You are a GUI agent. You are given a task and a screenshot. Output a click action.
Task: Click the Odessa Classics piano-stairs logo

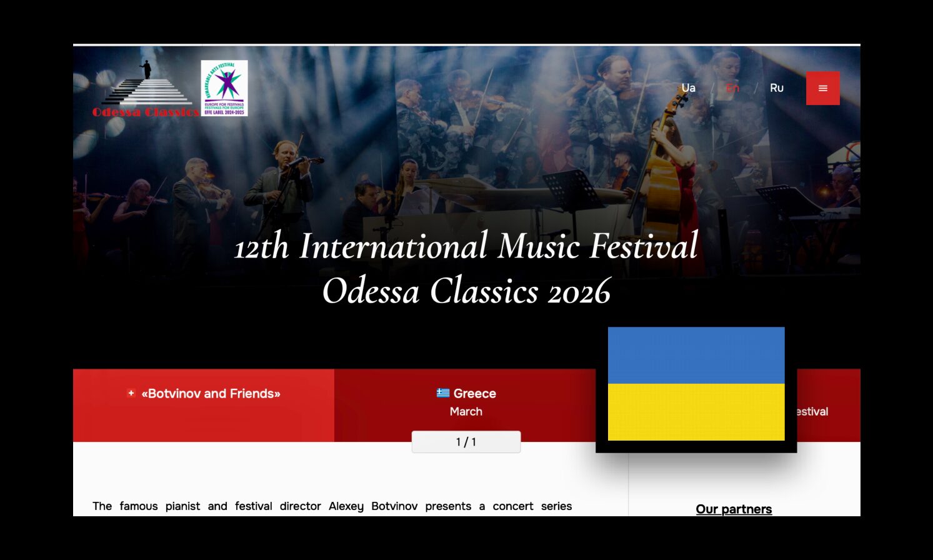click(x=146, y=89)
